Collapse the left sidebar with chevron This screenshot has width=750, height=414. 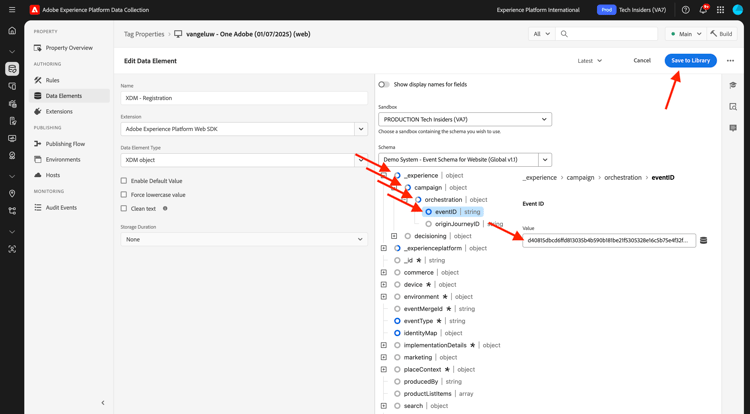(x=103, y=403)
